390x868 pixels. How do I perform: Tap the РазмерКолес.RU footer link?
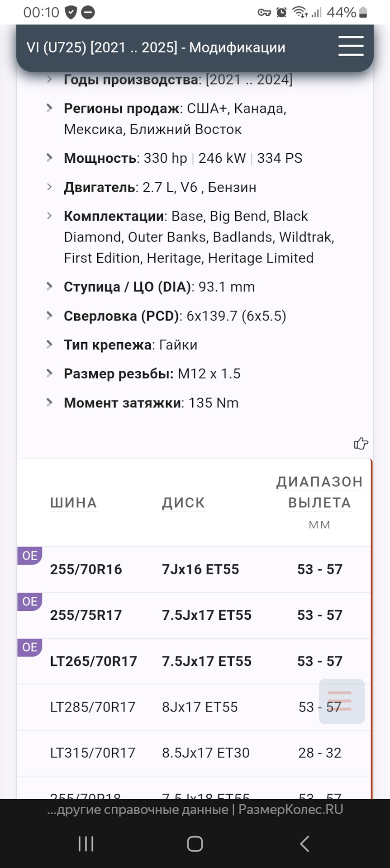tap(290, 810)
